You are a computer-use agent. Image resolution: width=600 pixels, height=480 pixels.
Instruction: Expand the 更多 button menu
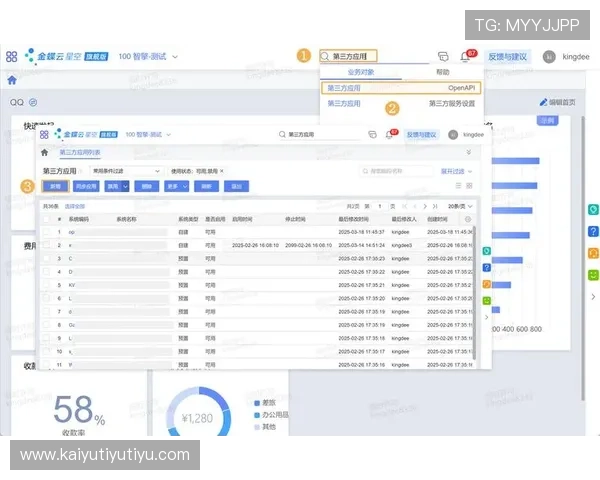click(x=176, y=186)
